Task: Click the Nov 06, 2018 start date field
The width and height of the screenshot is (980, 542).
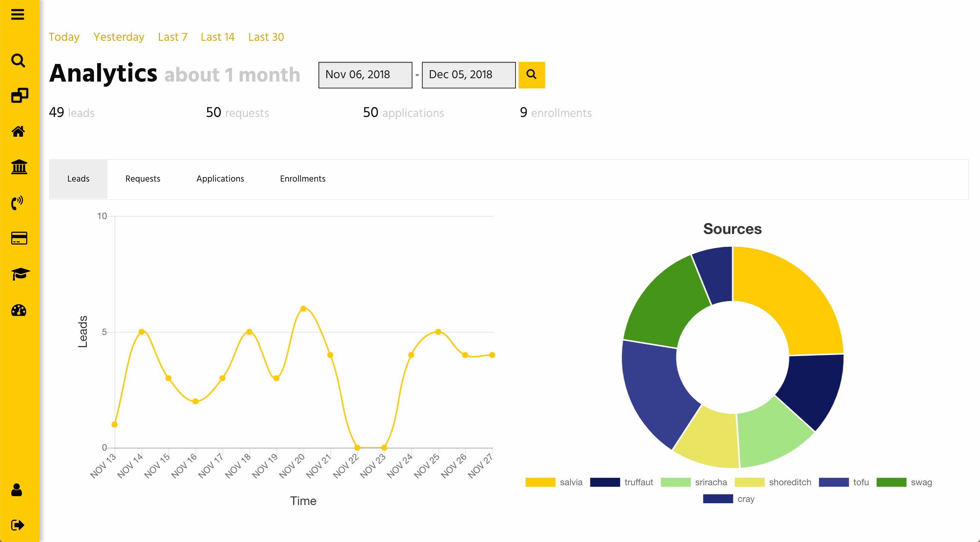Action: coord(365,75)
